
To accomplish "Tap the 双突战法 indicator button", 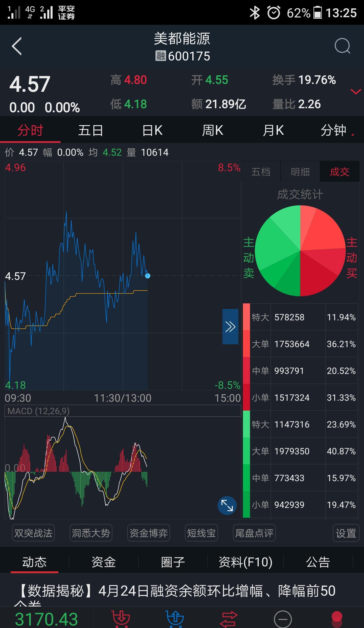I will (x=33, y=533).
